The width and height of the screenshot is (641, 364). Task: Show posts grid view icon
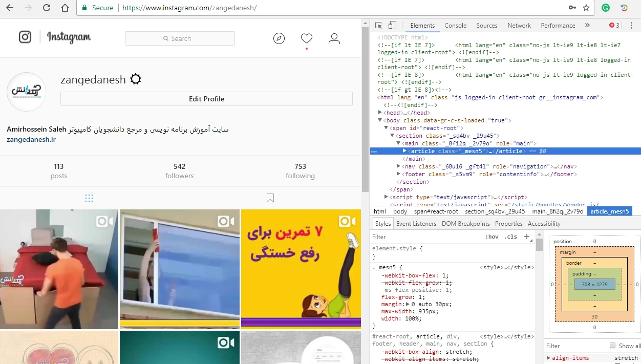tap(89, 198)
